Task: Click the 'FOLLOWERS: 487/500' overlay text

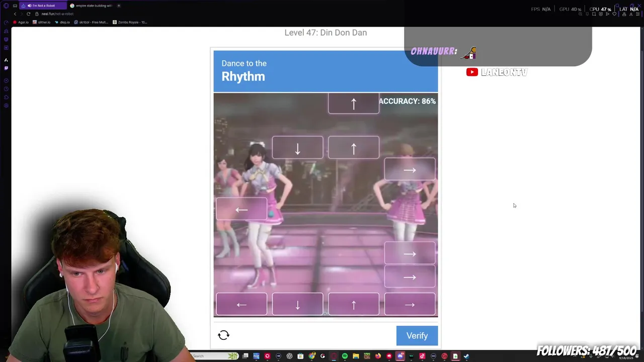Action: coord(587,351)
